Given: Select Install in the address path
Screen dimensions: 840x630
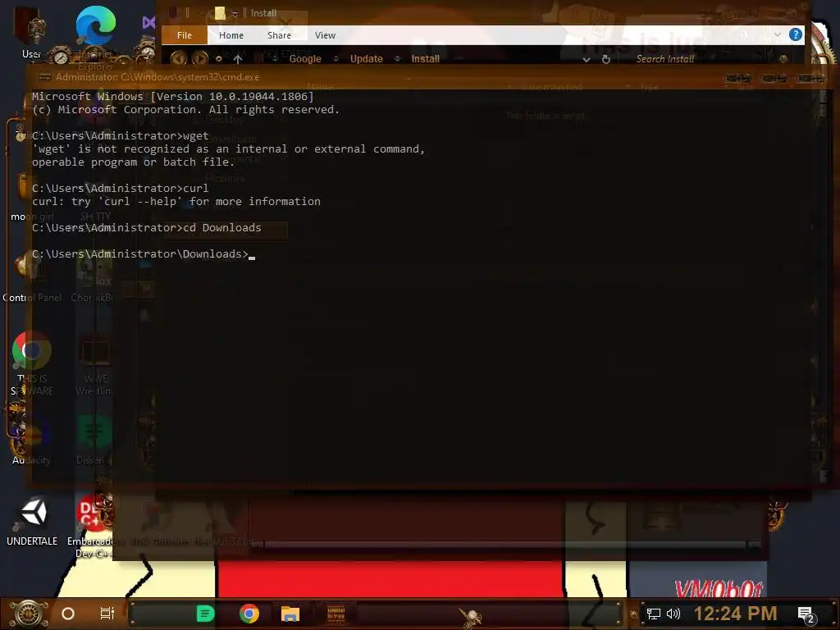Looking at the screenshot, I should [x=426, y=59].
